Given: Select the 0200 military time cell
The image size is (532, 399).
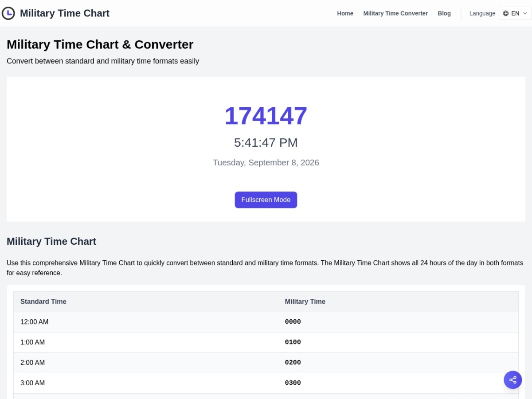Looking at the screenshot, I should (x=398, y=363).
